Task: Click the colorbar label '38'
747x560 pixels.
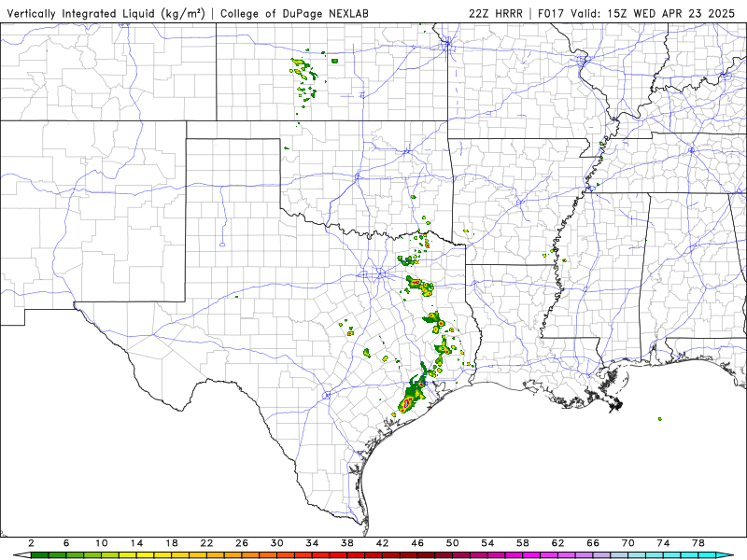Action: click(347, 543)
